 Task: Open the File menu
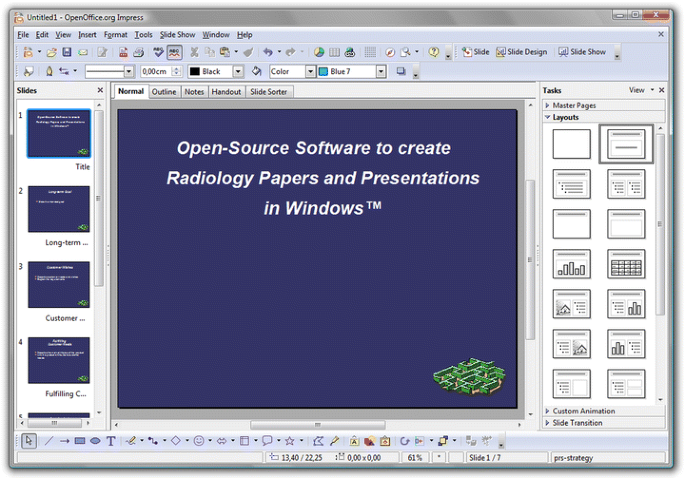tap(23, 35)
